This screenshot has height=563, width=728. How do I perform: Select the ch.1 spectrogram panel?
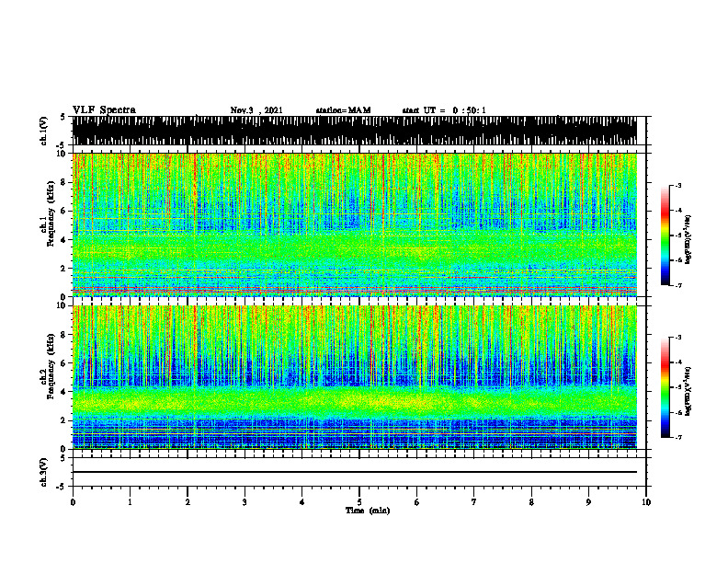coord(354,224)
